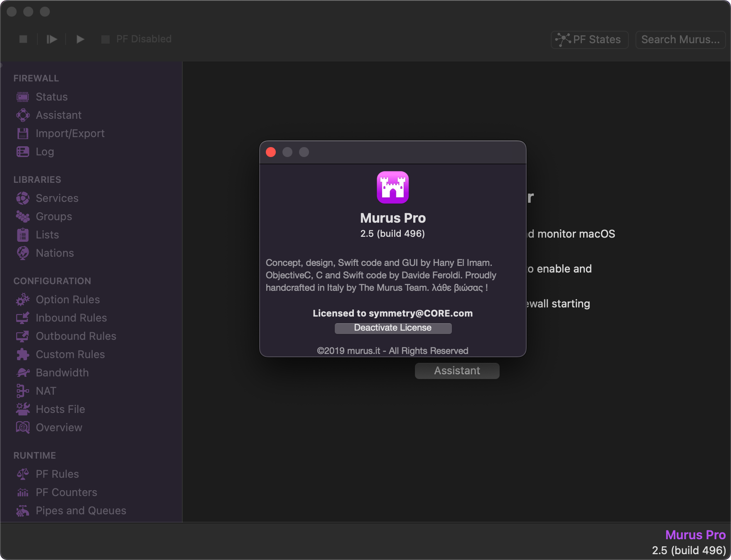Click the step-play toolbar button

click(x=52, y=39)
